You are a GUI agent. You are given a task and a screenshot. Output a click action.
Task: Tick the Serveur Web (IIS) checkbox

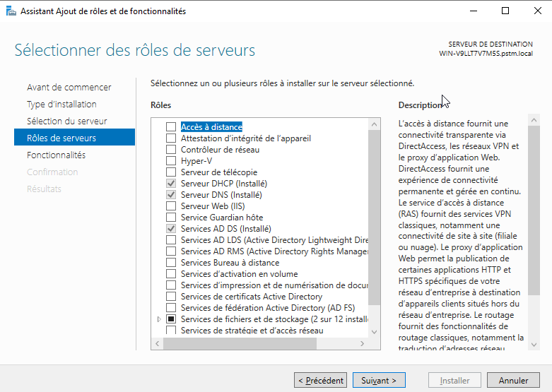[x=170, y=206]
